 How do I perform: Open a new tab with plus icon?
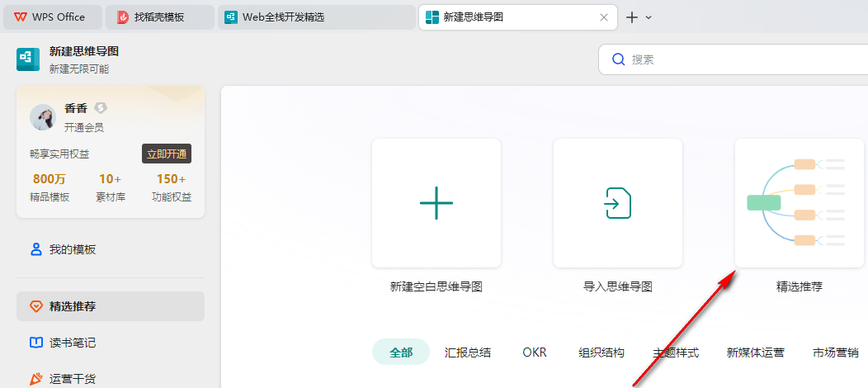click(x=632, y=17)
